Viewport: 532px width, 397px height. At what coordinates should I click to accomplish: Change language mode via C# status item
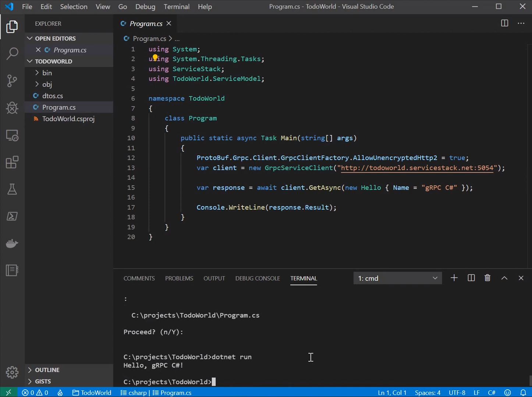492,393
